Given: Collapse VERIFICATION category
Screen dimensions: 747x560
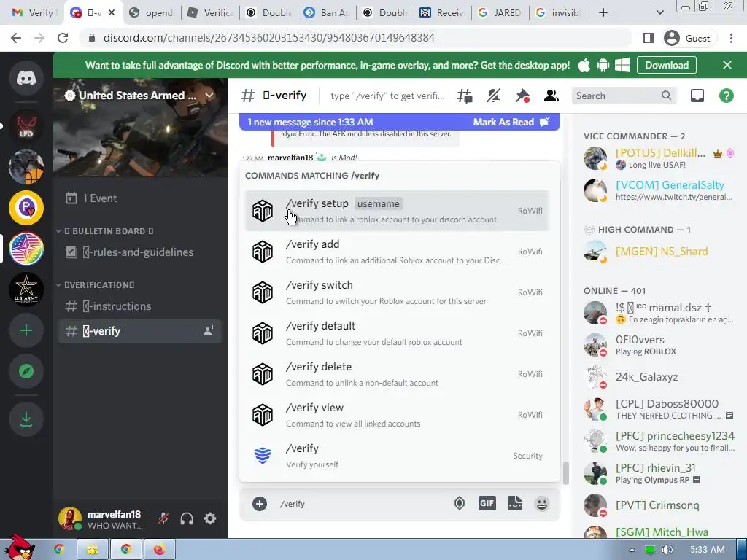Looking at the screenshot, I should click(x=99, y=285).
